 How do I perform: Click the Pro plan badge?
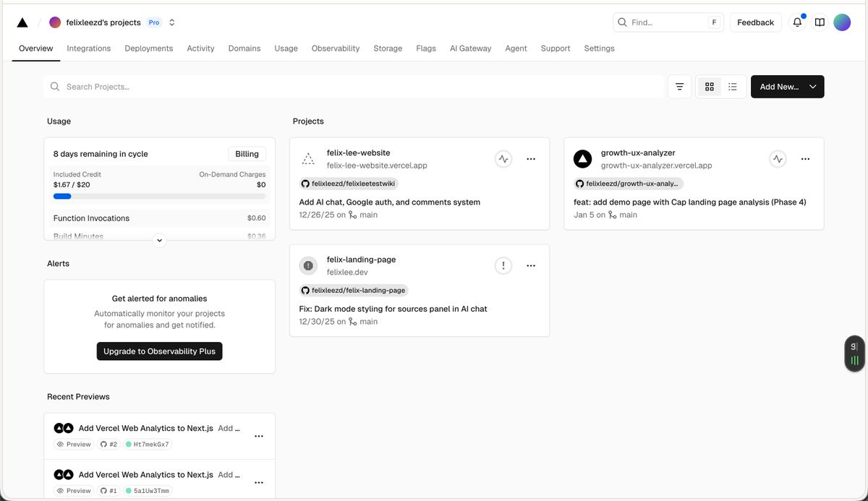pos(154,22)
